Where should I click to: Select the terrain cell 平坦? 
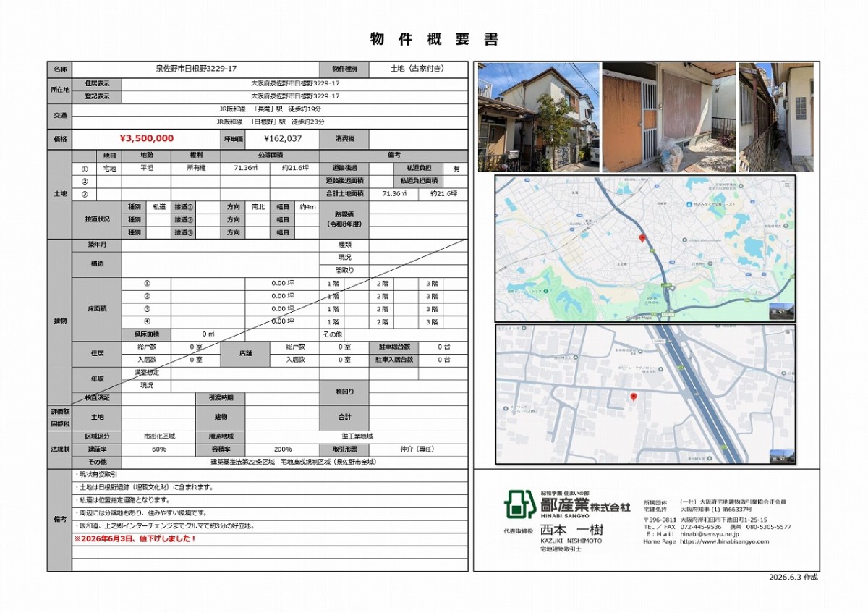point(146,168)
